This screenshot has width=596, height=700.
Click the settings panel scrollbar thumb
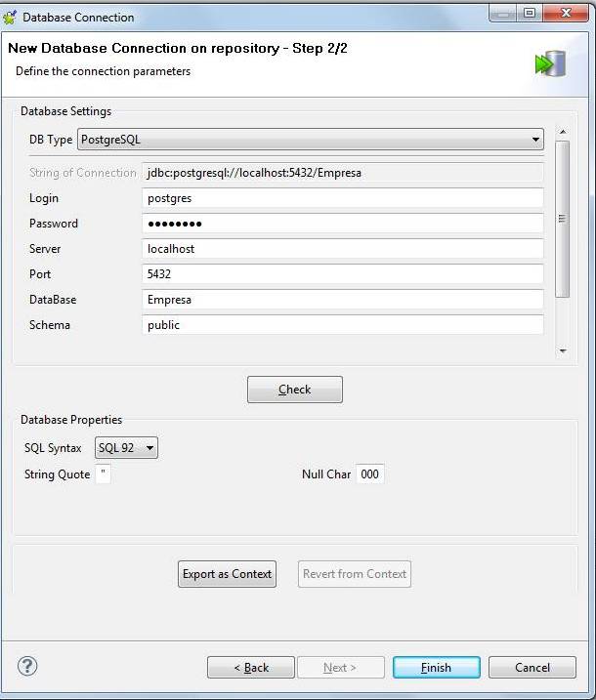(x=562, y=219)
